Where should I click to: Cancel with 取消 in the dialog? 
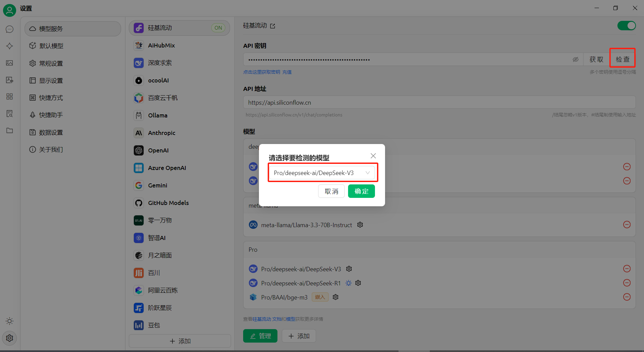tap(331, 191)
